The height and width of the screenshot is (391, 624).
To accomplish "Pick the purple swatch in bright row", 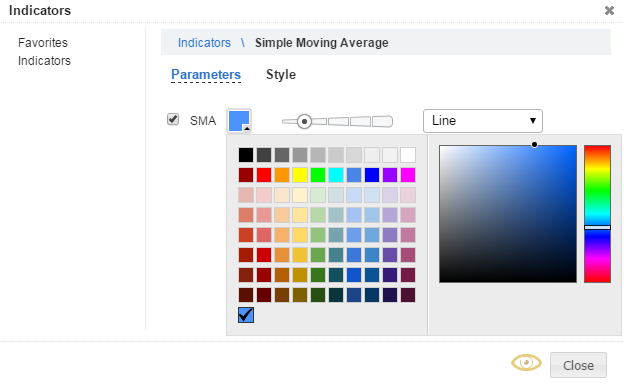I will [390, 175].
